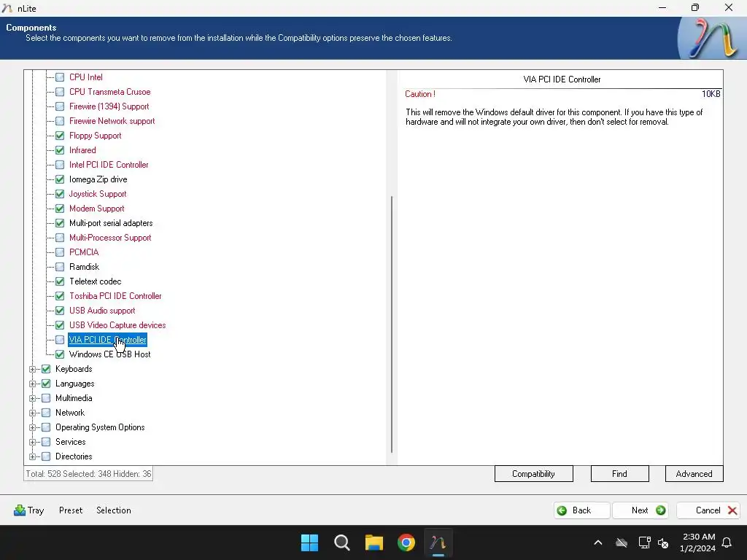Viewport: 747px width, 560px height.
Task: Check the Firewire (1394) Support checkbox
Action: point(60,106)
